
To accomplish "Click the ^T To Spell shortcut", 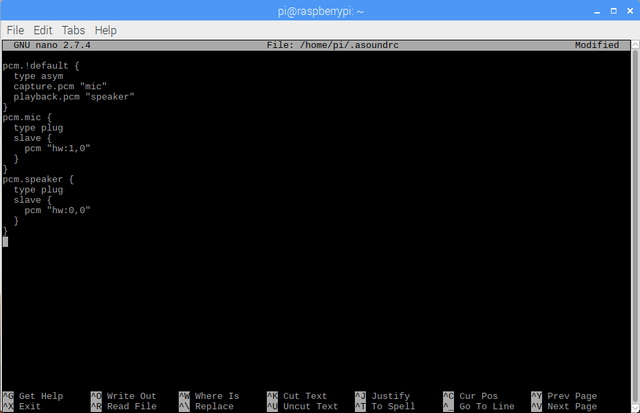I will 385,406.
